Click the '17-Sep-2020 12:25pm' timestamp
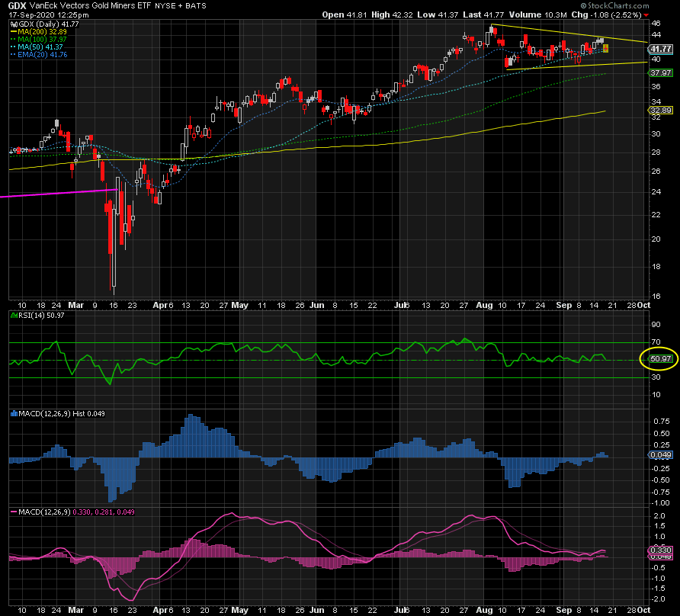Image resolution: width=680 pixels, height=616 pixels. 49,14
